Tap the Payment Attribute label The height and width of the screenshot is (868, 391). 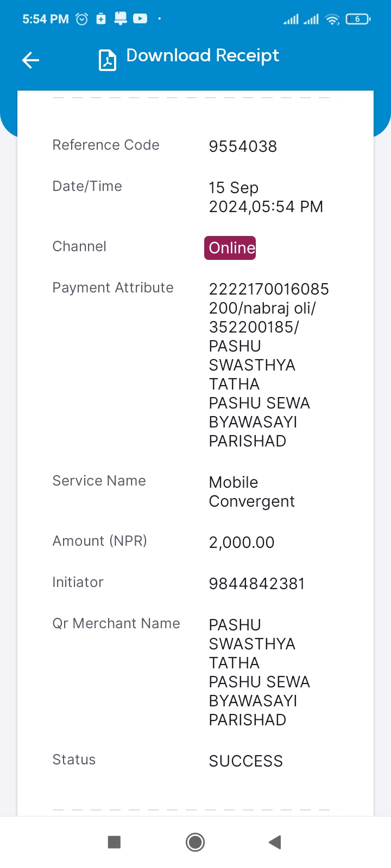113,288
